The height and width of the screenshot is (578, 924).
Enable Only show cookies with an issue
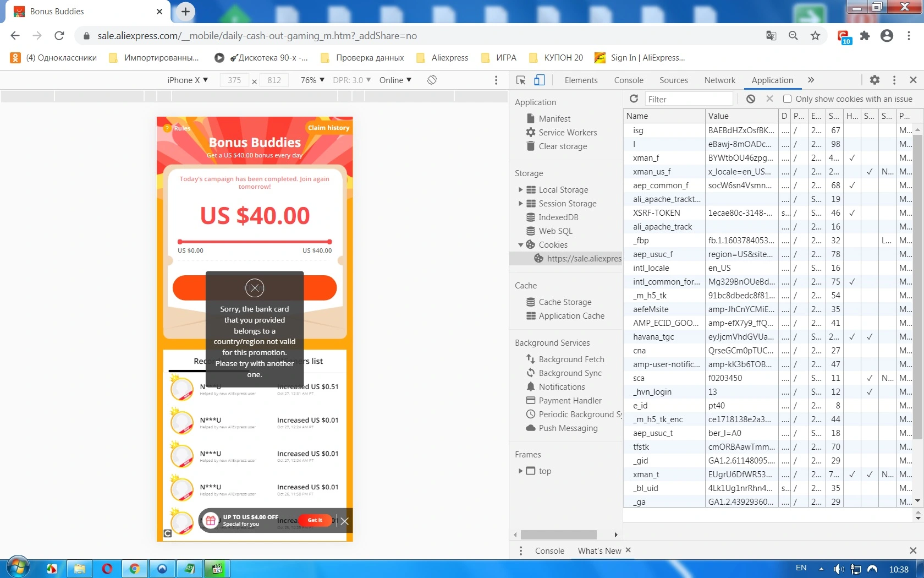(787, 99)
